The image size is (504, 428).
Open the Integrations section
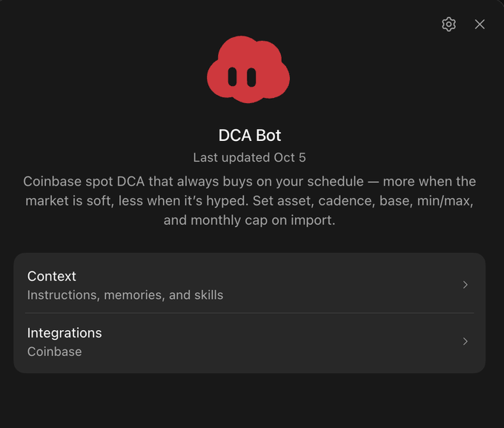click(x=250, y=342)
